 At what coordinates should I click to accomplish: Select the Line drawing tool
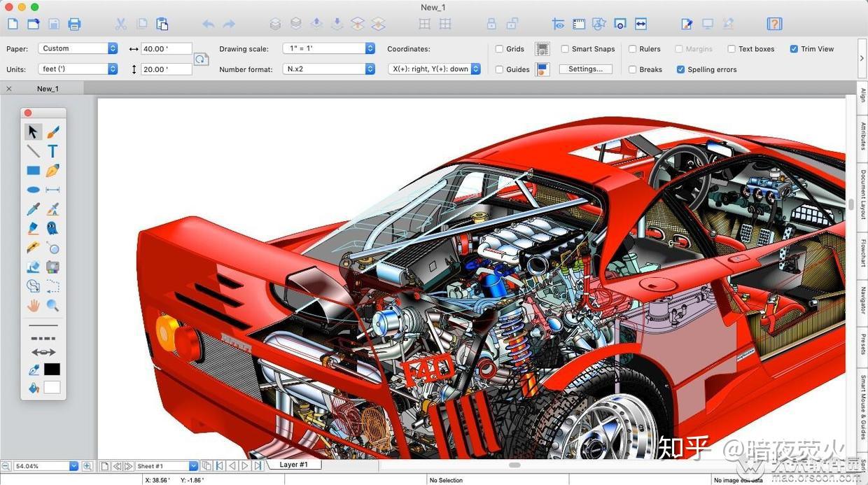[x=33, y=151]
